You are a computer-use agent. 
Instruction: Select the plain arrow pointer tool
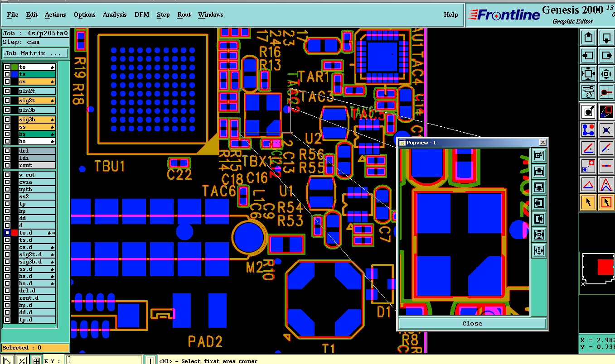coord(588,202)
